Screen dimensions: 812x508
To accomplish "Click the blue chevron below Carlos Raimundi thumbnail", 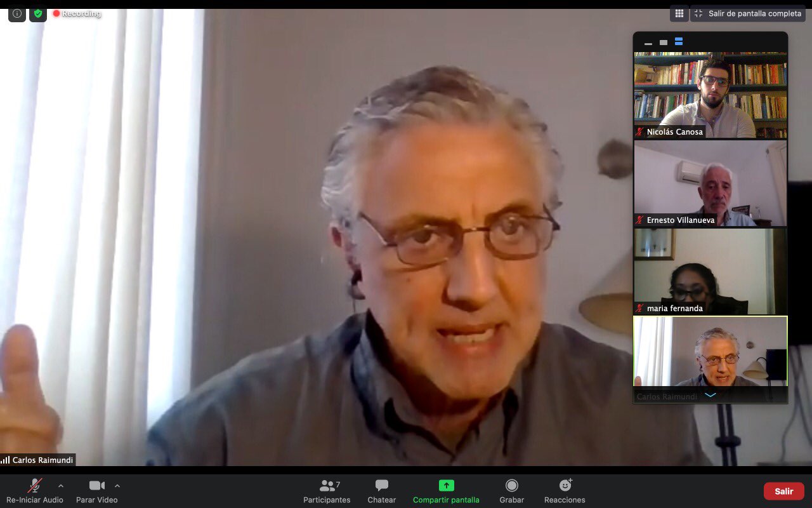I will click(710, 396).
